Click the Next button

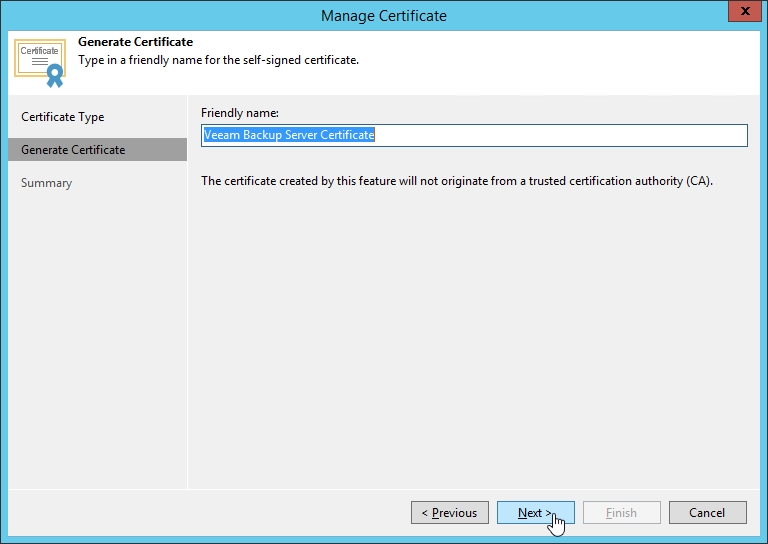pos(535,512)
